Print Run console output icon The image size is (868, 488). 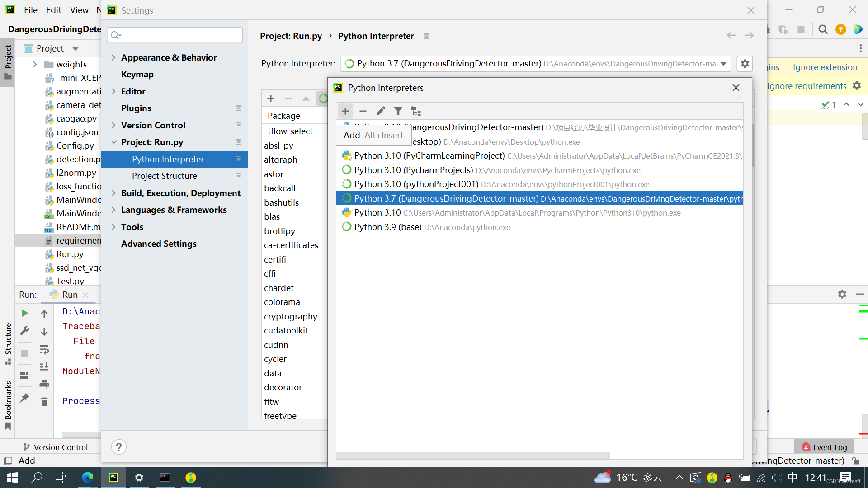coord(44,385)
